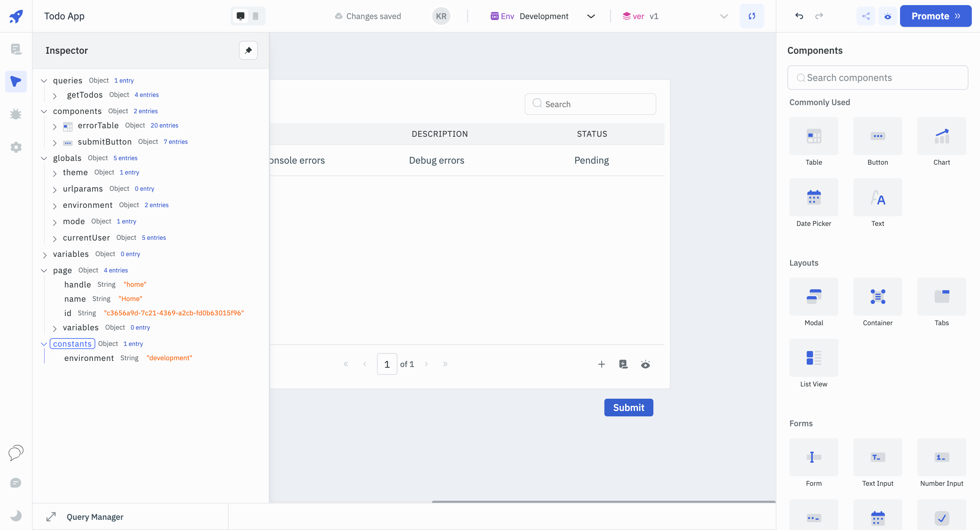The image size is (980, 530).
Task: Click the Search input field
Action: (x=591, y=104)
